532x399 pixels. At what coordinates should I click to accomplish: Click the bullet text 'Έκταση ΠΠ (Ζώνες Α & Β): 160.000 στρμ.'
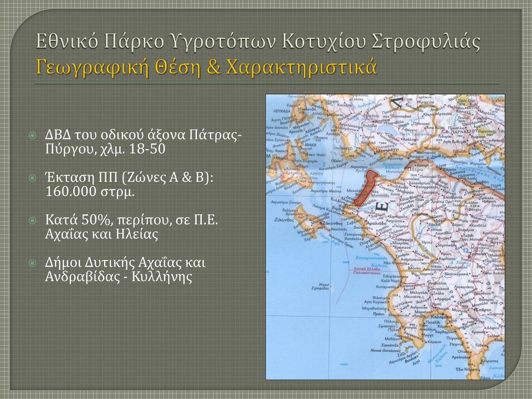[x=129, y=185]
